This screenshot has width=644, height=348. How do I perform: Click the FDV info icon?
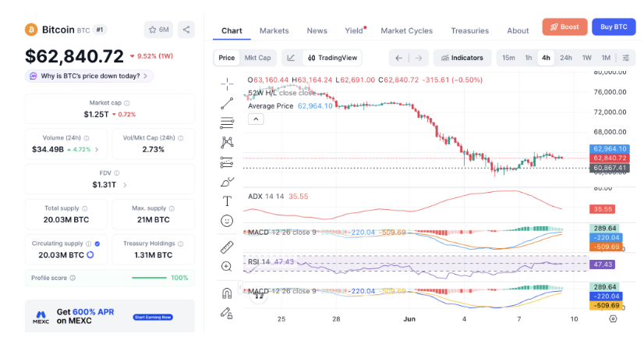click(117, 173)
